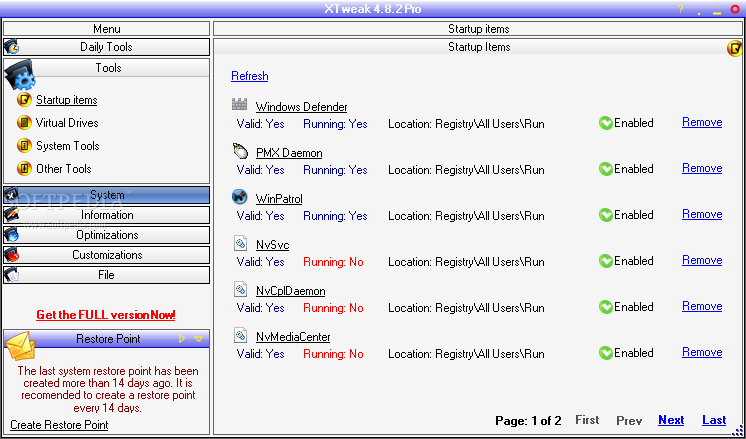Select Other Tools in Tools list
The height and width of the screenshot is (439, 746).
64,168
